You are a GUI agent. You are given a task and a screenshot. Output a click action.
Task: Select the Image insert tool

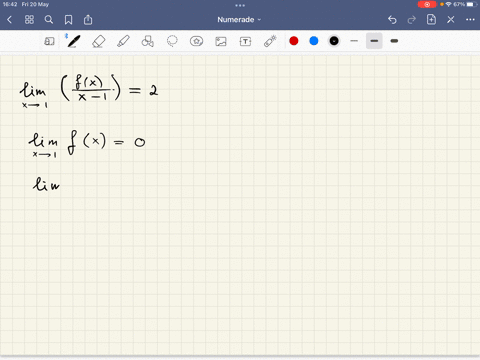(x=221, y=41)
